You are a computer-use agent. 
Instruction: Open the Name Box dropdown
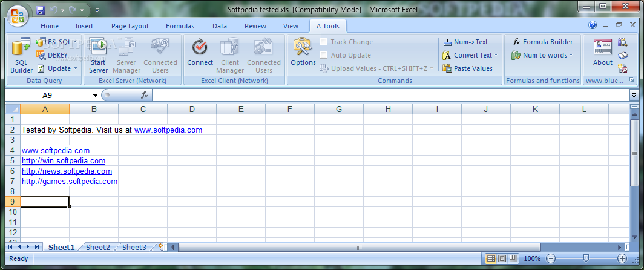(x=95, y=95)
